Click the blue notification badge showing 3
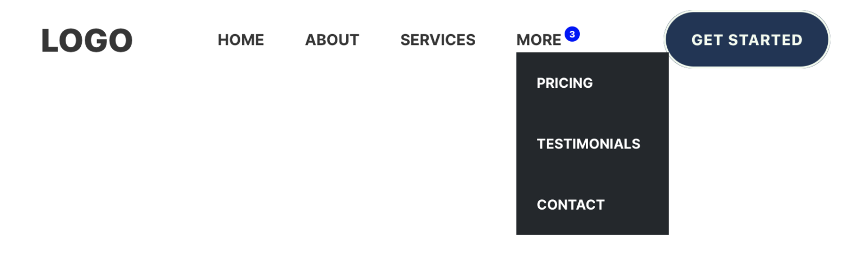The image size is (868, 272). click(572, 34)
